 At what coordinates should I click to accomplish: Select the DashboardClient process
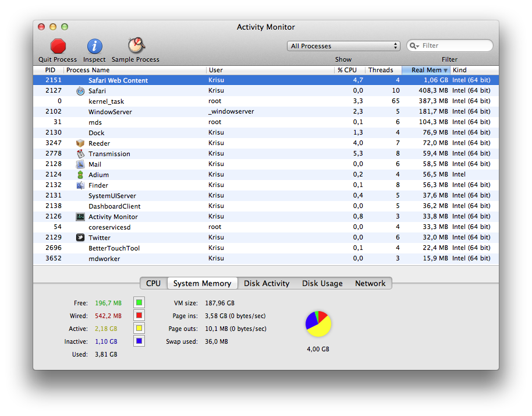point(266,206)
